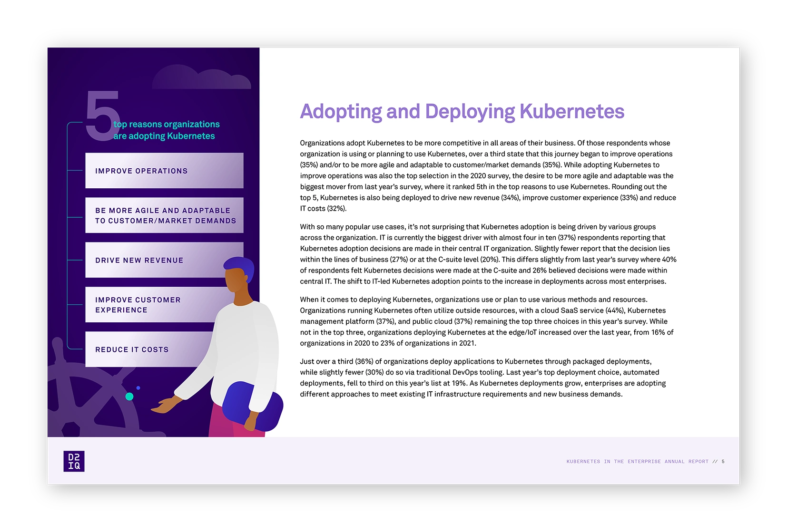Click the cloud illustration above the 5
787x532 pixels.
pos(202,77)
